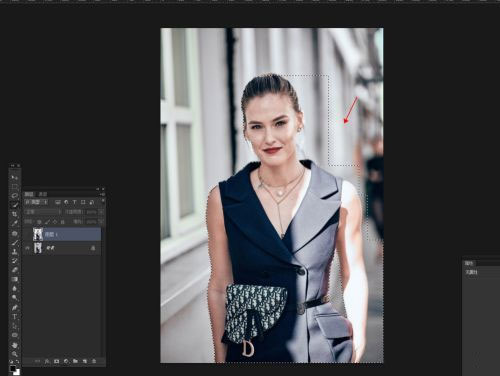
Task: Select the Rectangular Marquee tool
Action: pos(15,187)
